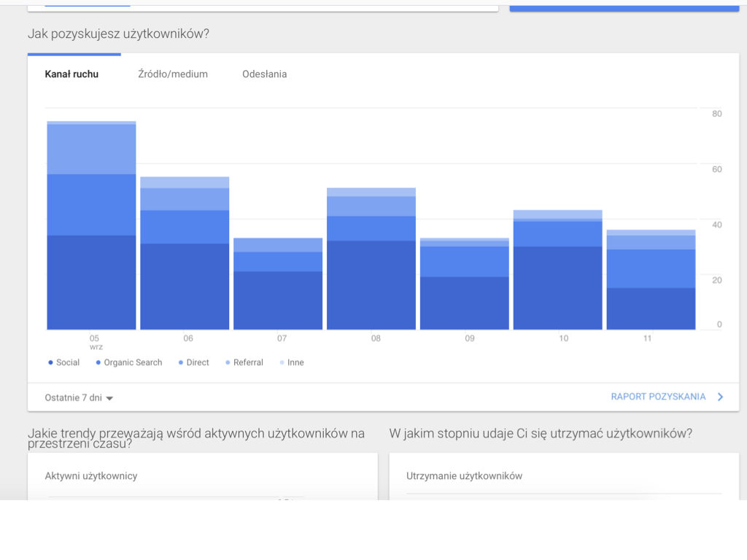Click the 60 axis label
The height and width of the screenshot is (560, 747).
click(716, 169)
